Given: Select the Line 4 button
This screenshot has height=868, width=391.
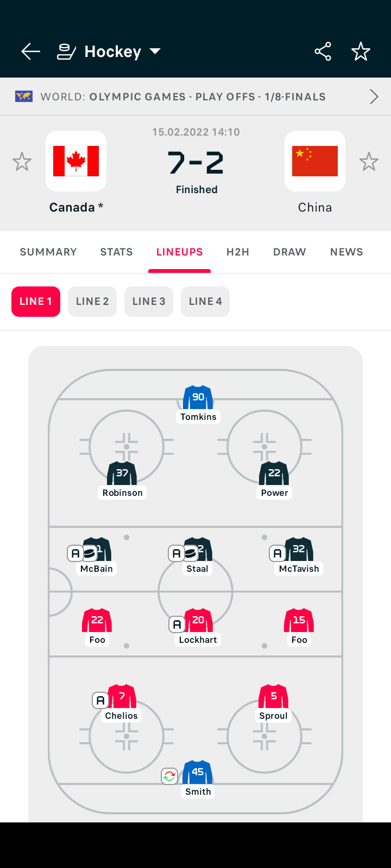Looking at the screenshot, I should point(205,302).
